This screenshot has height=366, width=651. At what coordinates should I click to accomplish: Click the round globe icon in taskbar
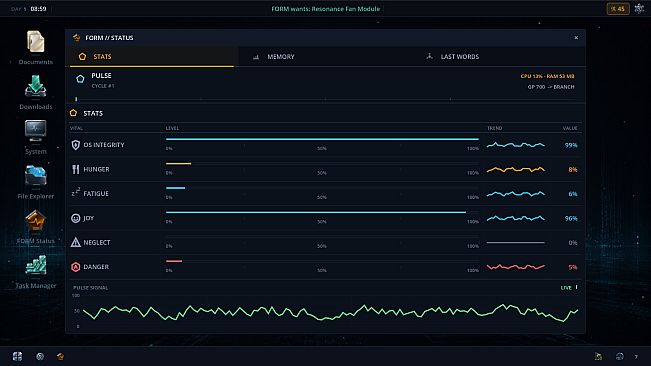pyautogui.click(x=40, y=356)
